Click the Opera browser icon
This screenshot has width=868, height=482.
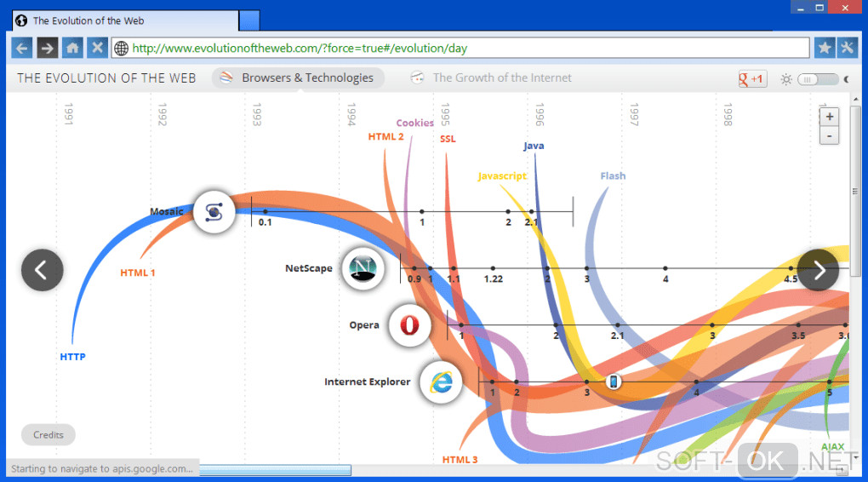[409, 325]
